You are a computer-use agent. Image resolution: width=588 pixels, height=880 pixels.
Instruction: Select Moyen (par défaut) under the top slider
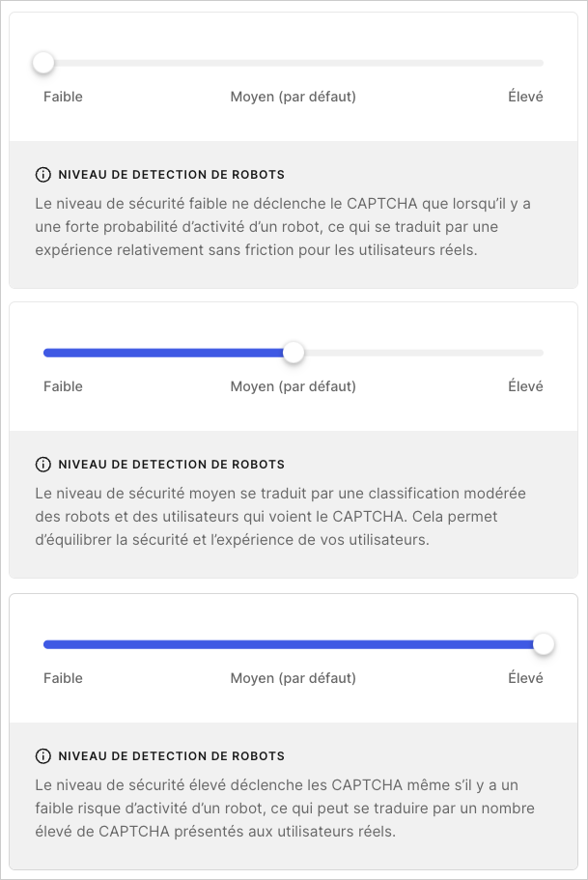[293, 97]
